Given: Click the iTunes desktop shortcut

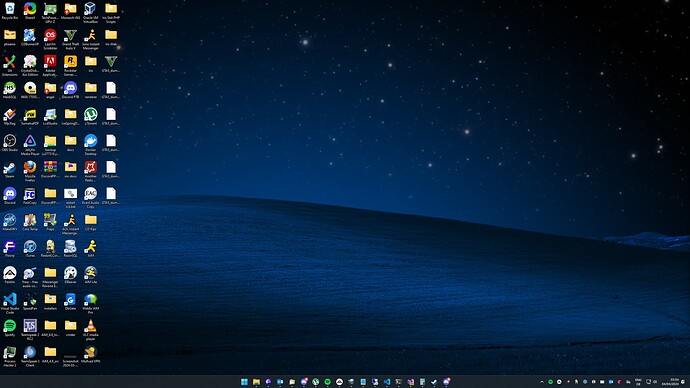Looking at the screenshot, I should point(30,249).
